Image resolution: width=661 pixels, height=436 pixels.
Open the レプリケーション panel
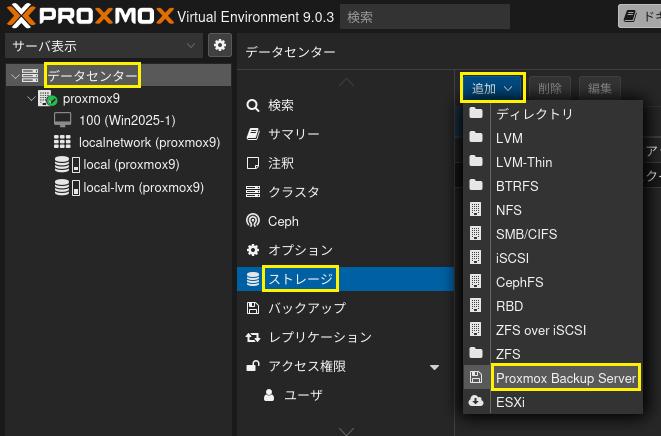(x=346, y=337)
